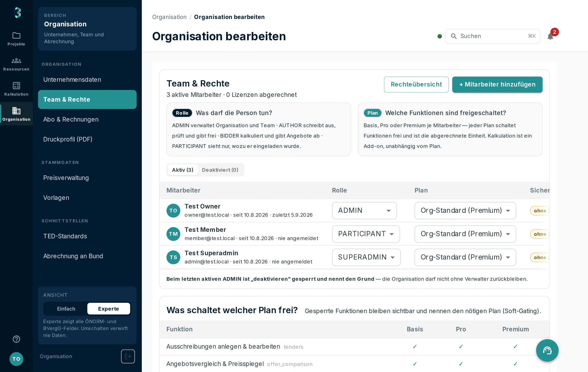
Task: Open Organisation from the icon rail
Action: tap(16, 114)
